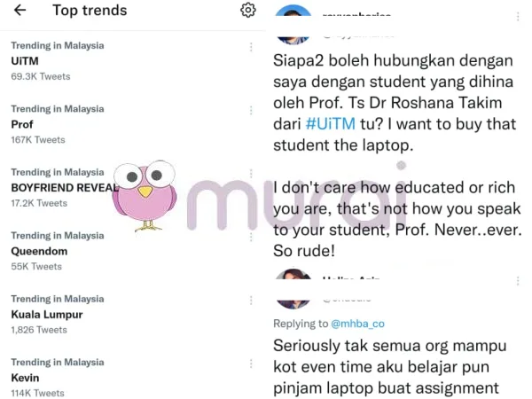Open more options for Kuala Lumpur trend
This screenshot has height=399, width=532.
(x=251, y=301)
